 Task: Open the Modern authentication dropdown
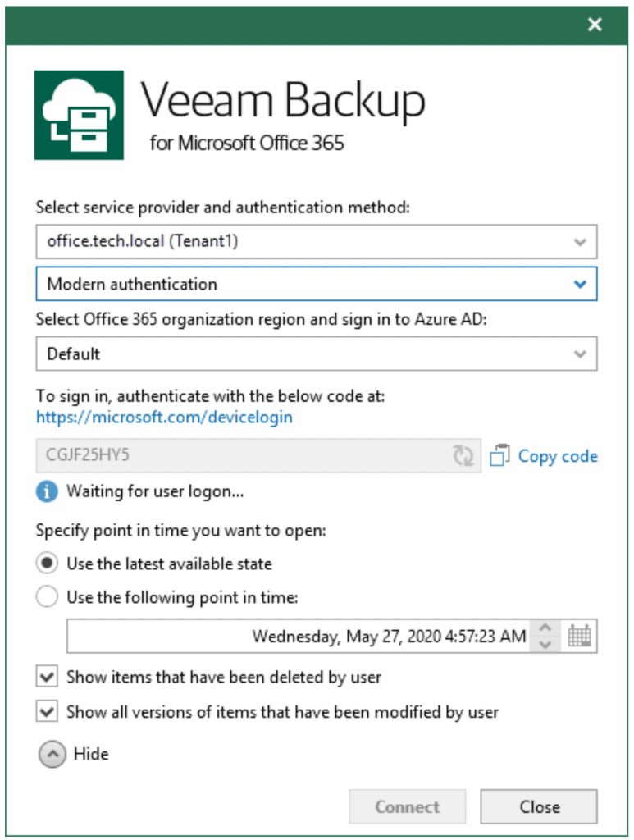pyautogui.click(x=317, y=284)
